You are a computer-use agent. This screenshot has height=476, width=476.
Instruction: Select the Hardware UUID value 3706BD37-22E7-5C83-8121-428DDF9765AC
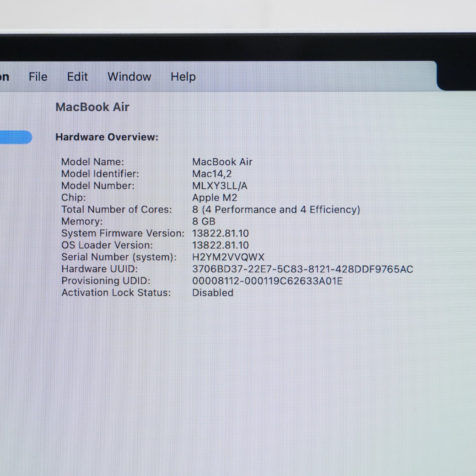click(303, 269)
